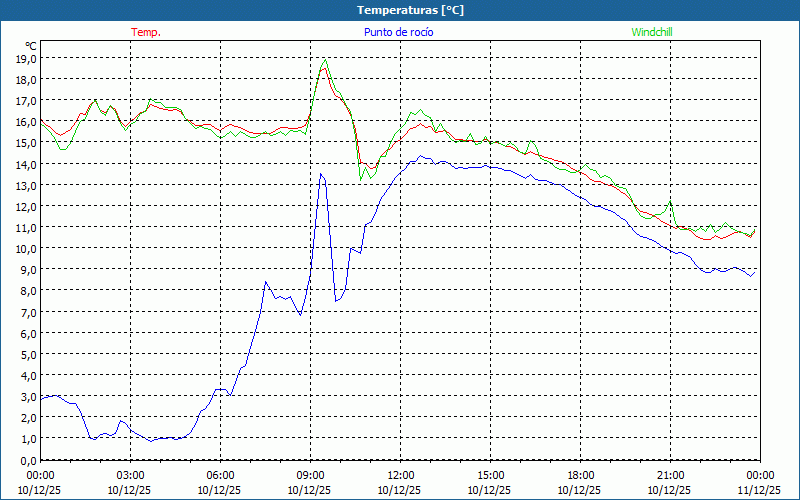
Task: Select the 03:00 time axis label
Action: point(130,475)
